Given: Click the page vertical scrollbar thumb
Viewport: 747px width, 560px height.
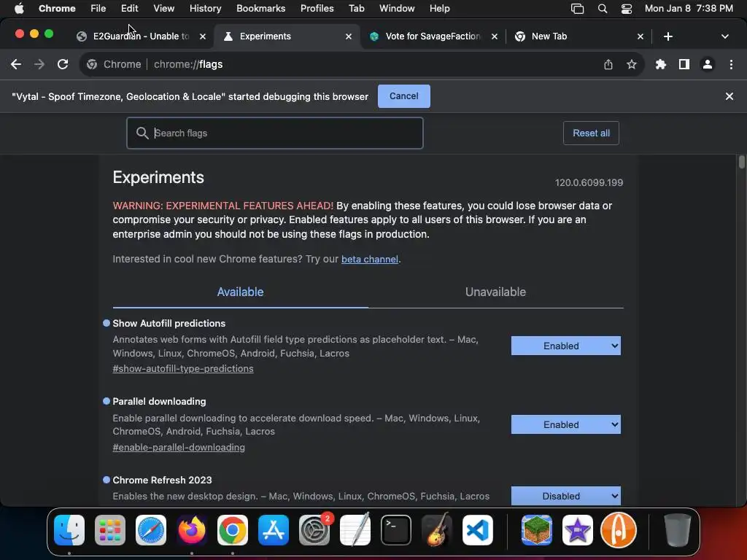Looking at the screenshot, I should pyautogui.click(x=742, y=162).
